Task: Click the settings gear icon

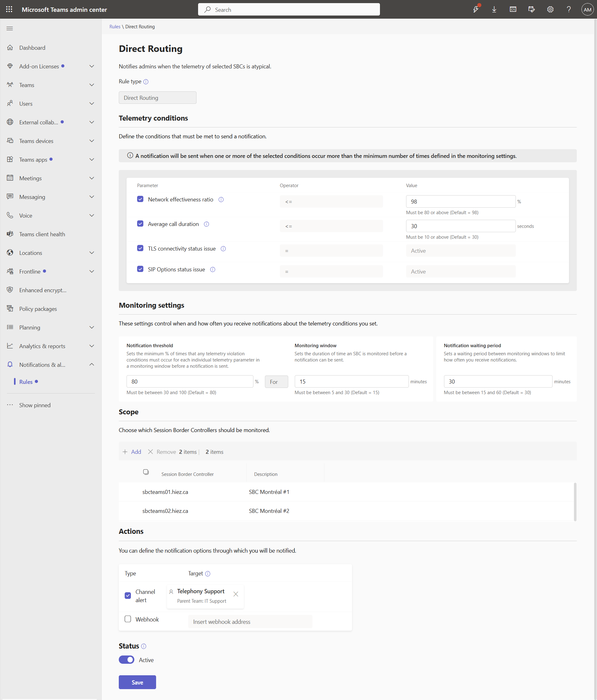Action: point(550,9)
